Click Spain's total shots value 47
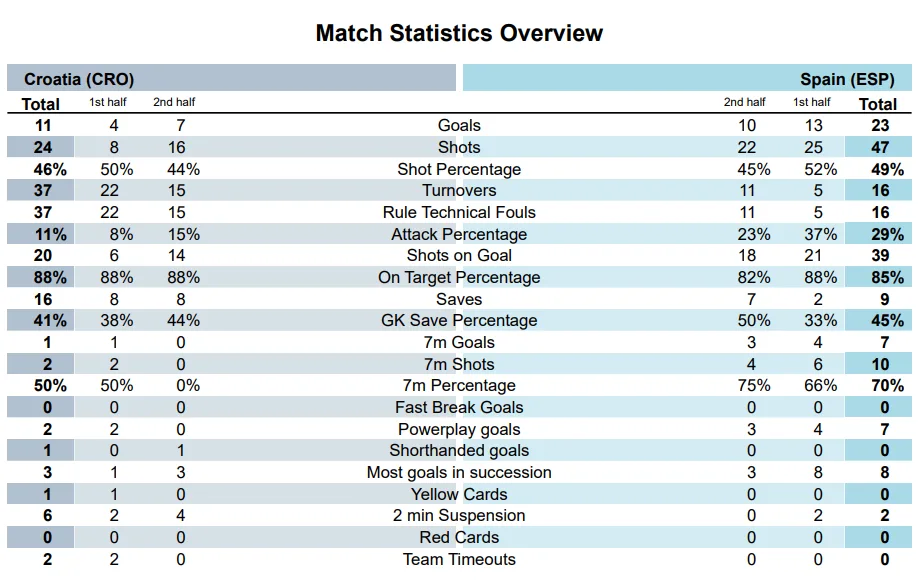Image resolution: width=922 pixels, height=581 pixels. [880, 147]
